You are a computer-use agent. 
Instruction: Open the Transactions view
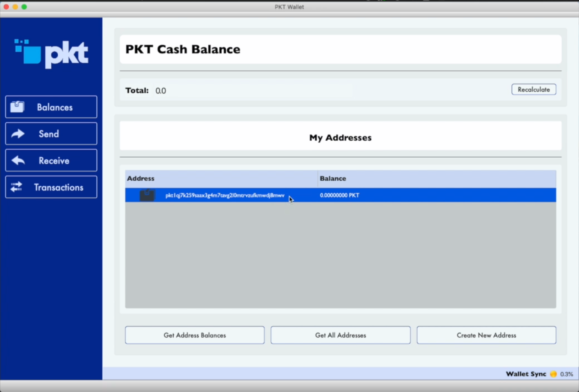click(51, 187)
